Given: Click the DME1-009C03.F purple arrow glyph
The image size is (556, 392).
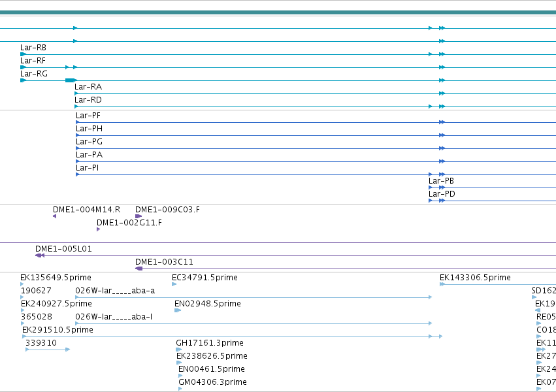Looking at the screenshot, I should click(x=139, y=216).
